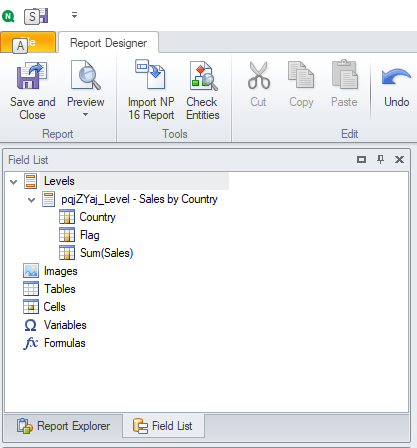Screen dimensions: 417x448
Task: Collapse the Levels tree node
Action: [x=13, y=182]
